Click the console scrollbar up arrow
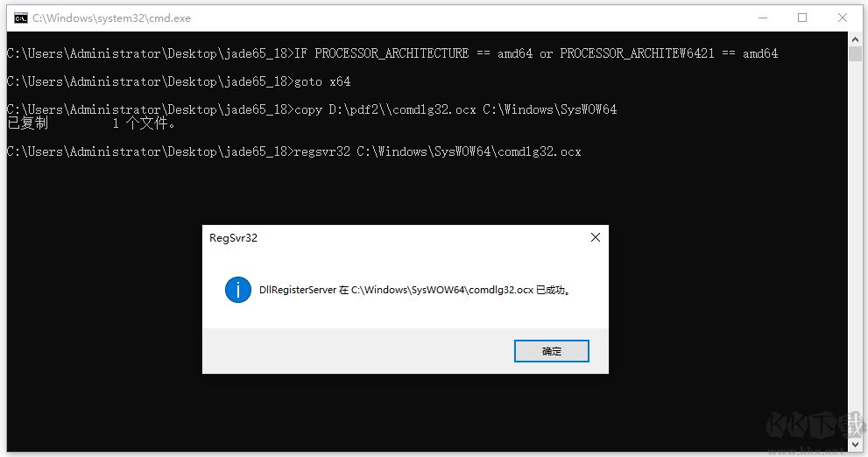 pyautogui.click(x=855, y=39)
